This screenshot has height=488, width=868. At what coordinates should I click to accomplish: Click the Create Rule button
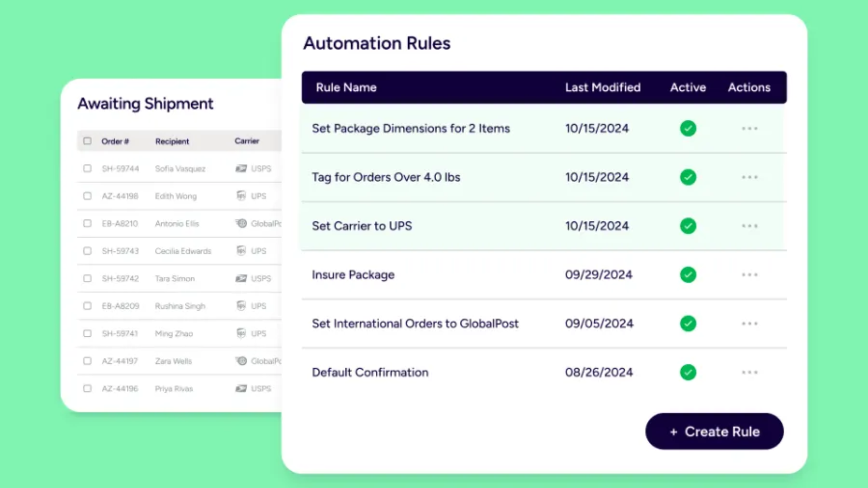pos(714,432)
